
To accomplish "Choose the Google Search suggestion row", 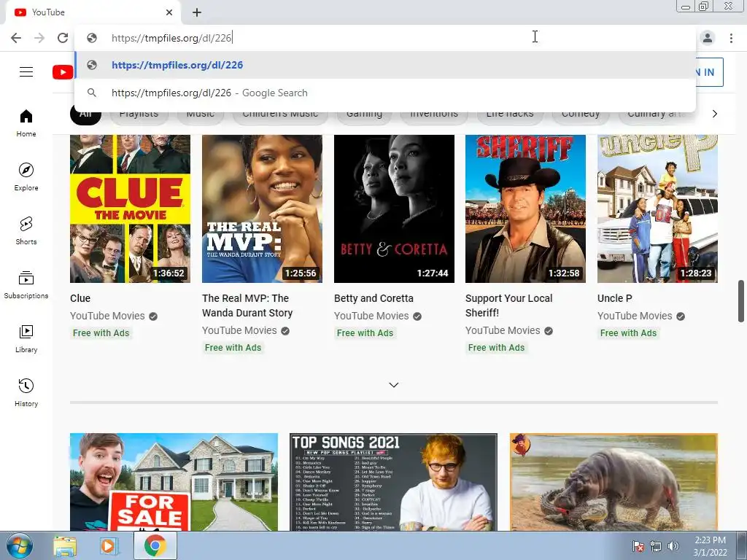I will [385, 93].
